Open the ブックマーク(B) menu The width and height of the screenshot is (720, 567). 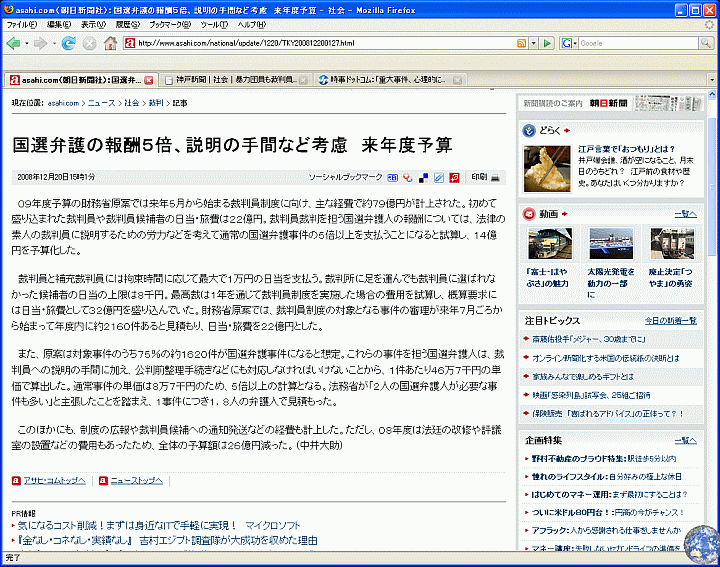pyautogui.click(x=165, y=23)
